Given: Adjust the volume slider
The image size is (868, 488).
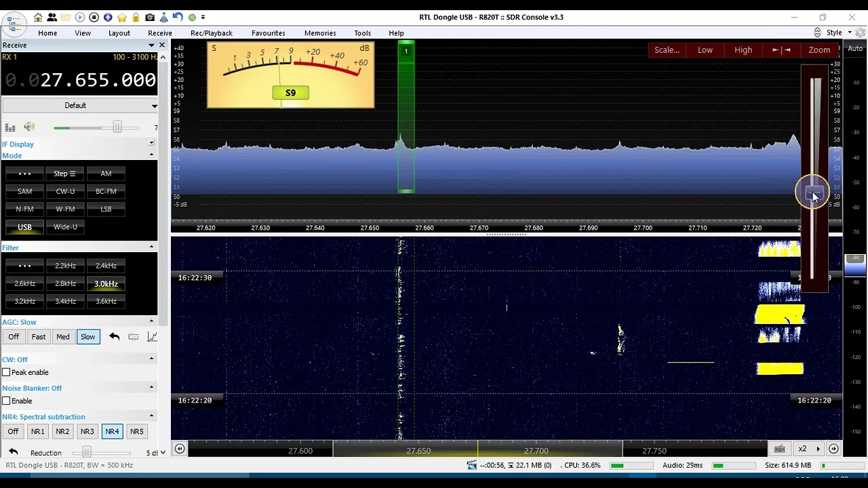Looking at the screenshot, I should coord(117,127).
